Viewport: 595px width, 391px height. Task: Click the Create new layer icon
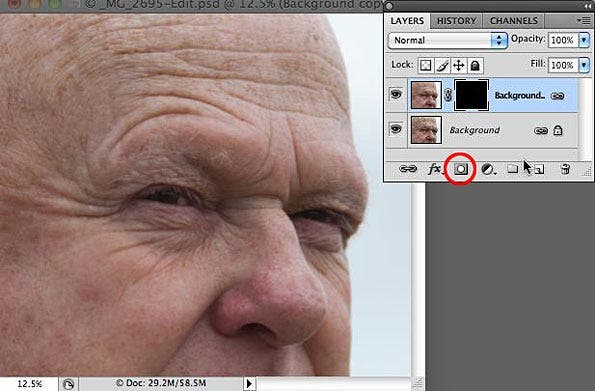click(539, 169)
